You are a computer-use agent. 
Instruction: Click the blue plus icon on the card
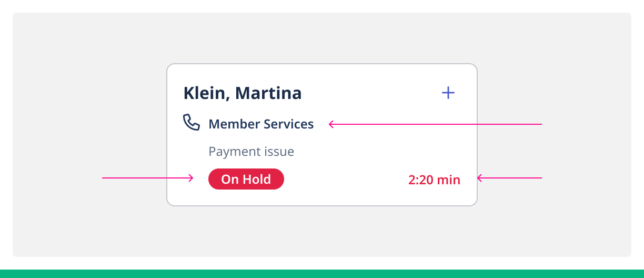click(x=448, y=93)
